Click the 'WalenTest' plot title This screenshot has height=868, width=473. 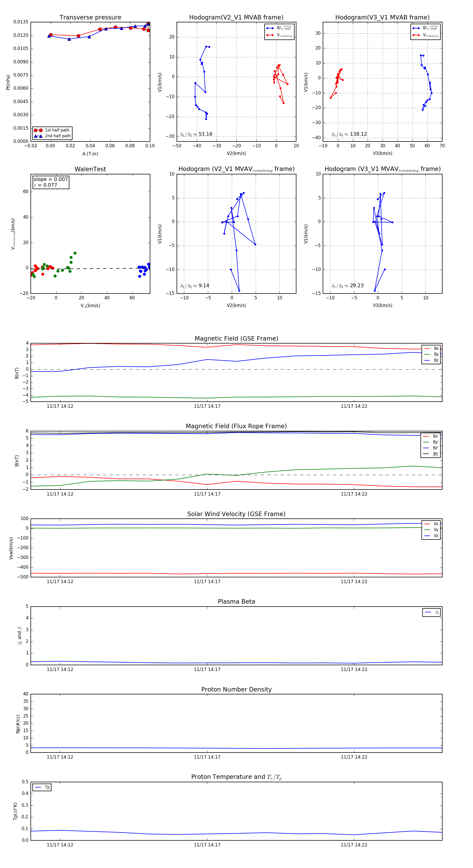[x=90, y=169]
